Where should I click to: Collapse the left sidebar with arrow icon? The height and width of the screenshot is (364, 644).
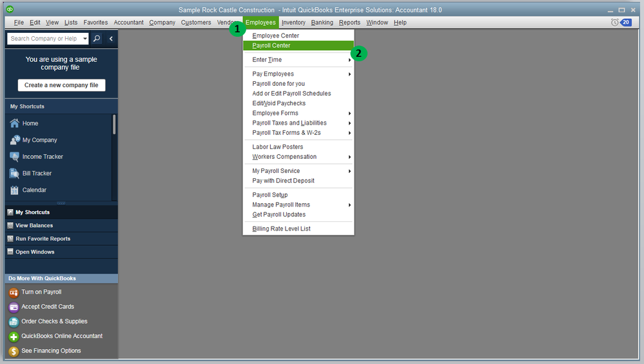pos(111,39)
